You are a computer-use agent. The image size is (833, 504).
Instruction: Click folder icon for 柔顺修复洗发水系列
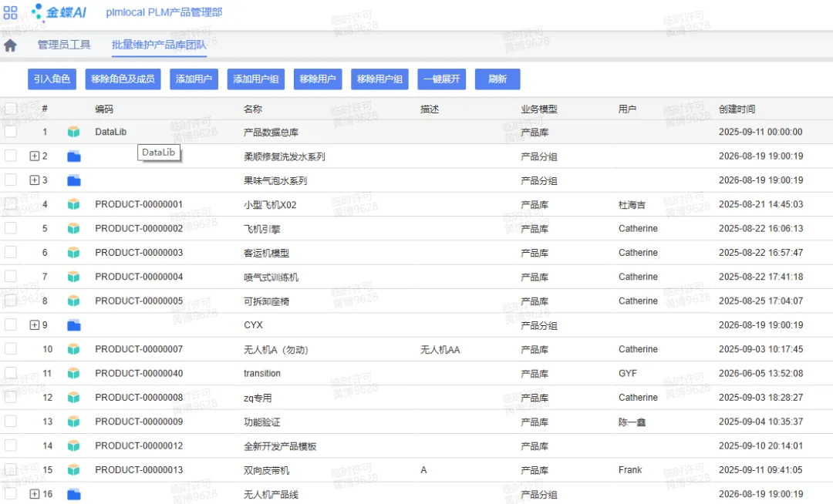(74, 156)
